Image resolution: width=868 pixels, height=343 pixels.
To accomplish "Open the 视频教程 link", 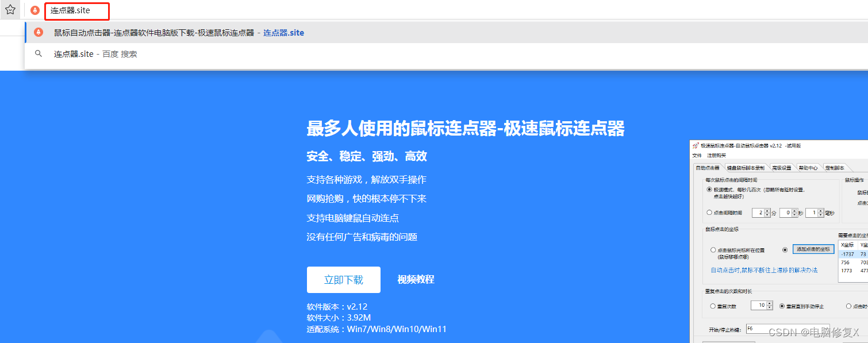I will coord(416,280).
